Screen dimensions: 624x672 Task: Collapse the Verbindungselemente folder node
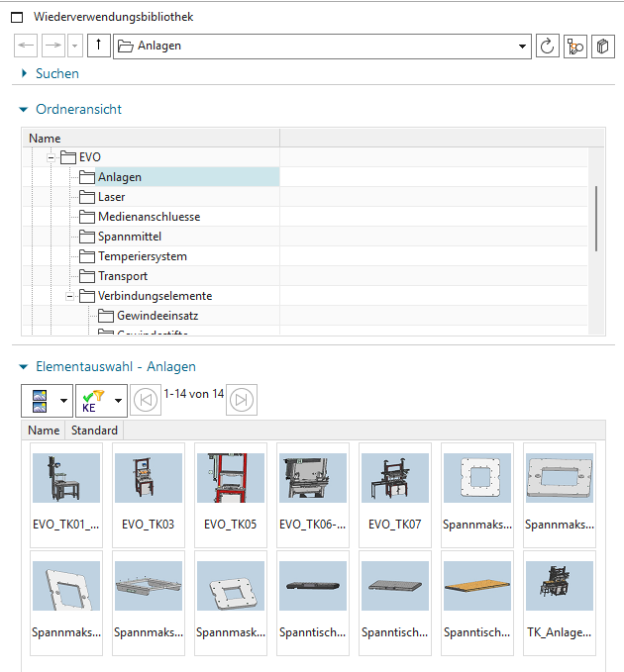69,296
